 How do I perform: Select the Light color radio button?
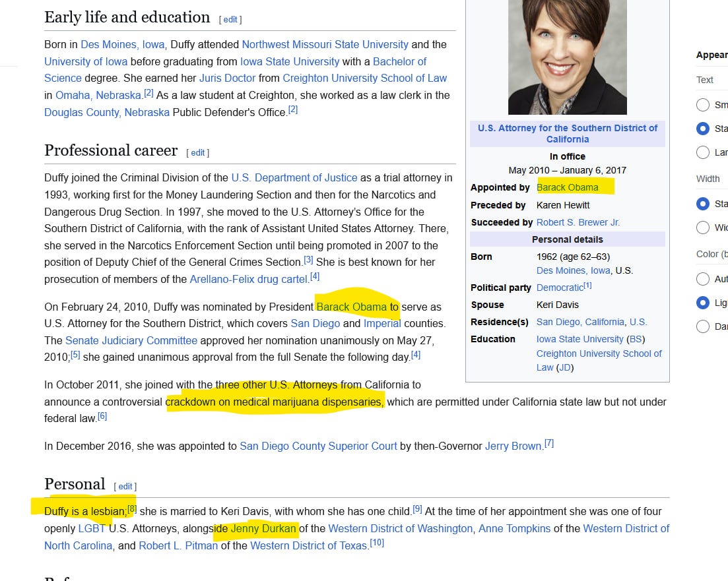click(x=702, y=303)
